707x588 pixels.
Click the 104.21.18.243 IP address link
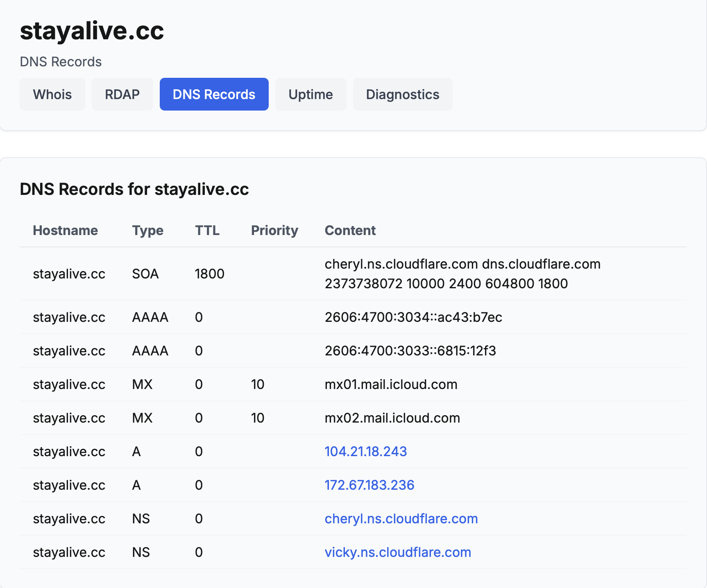[x=365, y=451]
